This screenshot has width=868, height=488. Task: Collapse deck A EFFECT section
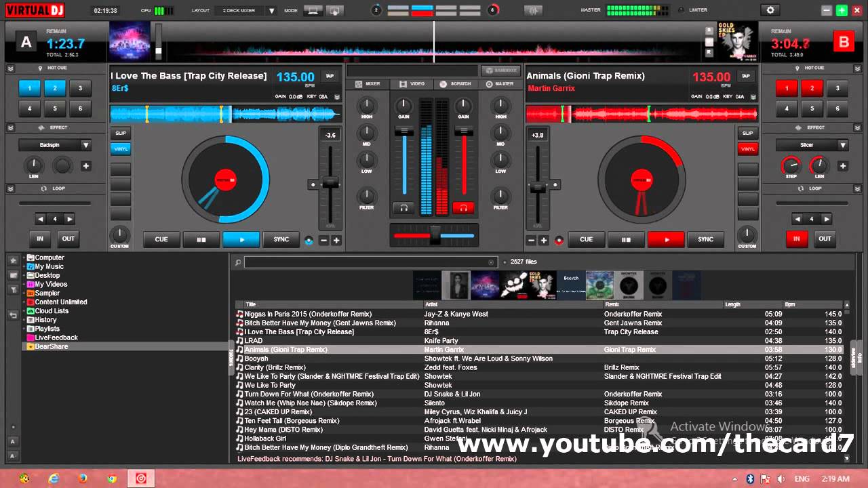(x=12, y=127)
